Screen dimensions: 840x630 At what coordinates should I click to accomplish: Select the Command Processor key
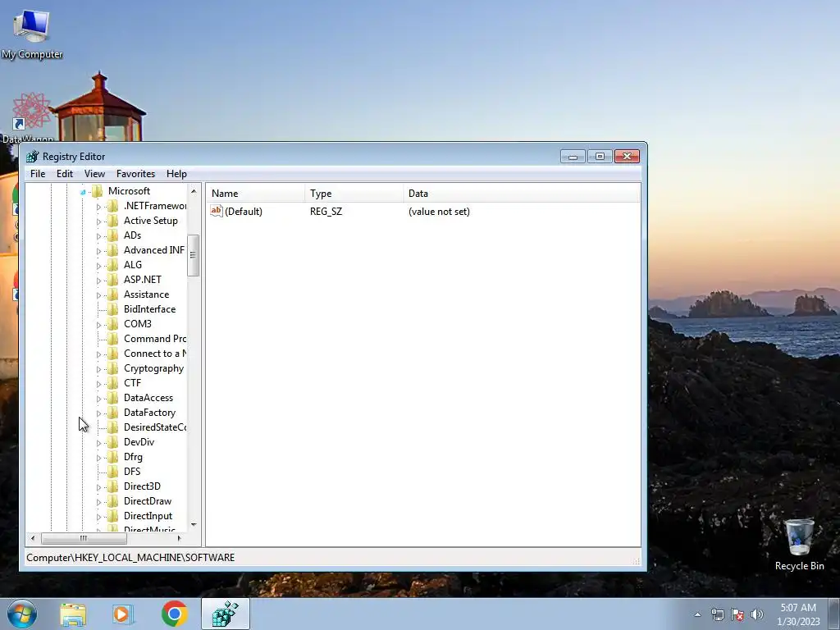tap(155, 339)
